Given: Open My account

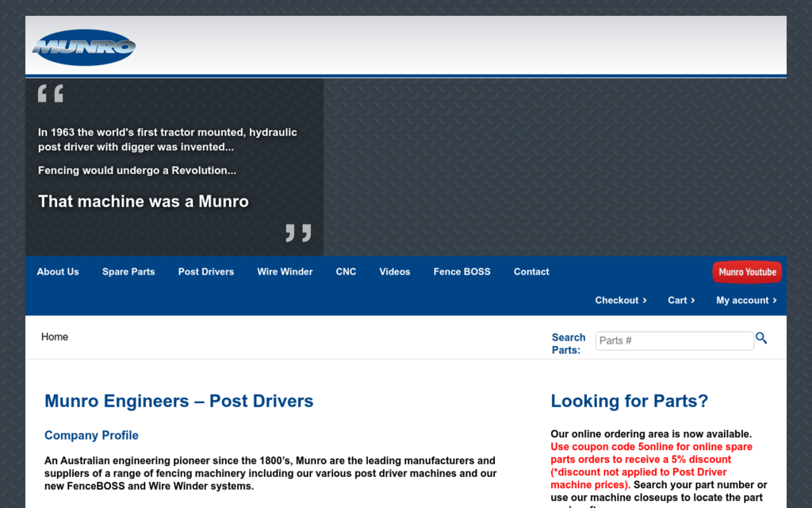Looking at the screenshot, I should point(741,300).
